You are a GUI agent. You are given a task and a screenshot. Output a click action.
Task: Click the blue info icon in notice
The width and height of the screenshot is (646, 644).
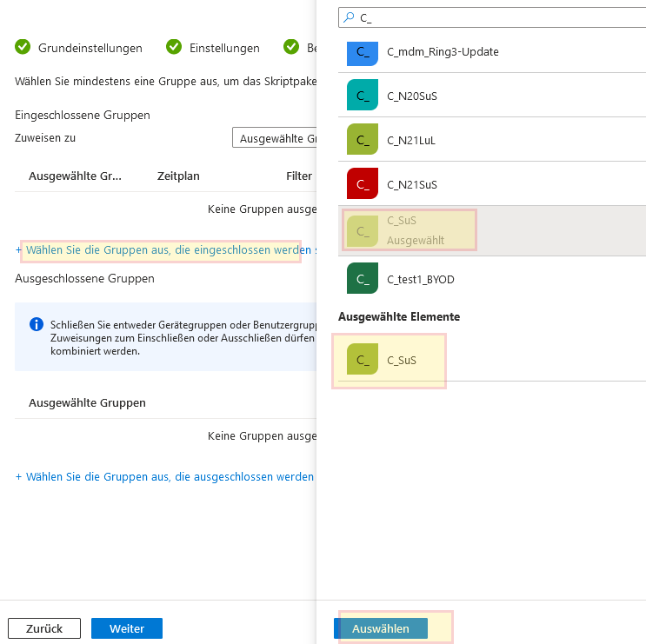[37, 324]
